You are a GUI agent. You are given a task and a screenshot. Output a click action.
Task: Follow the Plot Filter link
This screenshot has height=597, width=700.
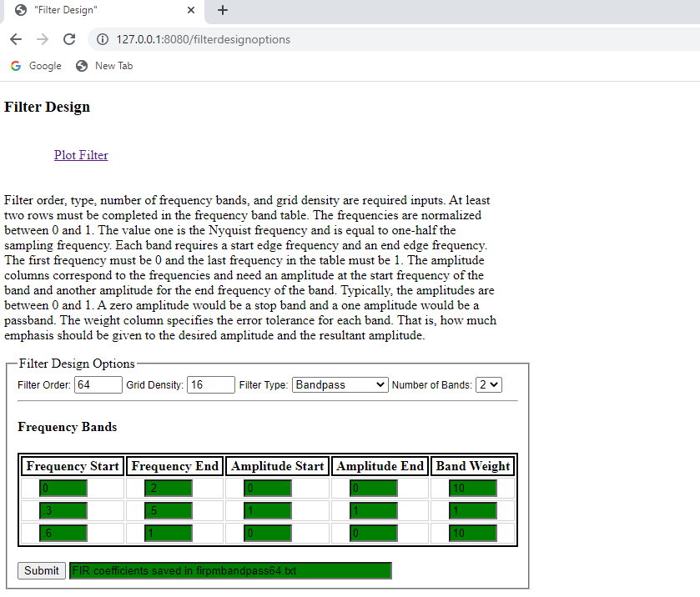click(80, 154)
